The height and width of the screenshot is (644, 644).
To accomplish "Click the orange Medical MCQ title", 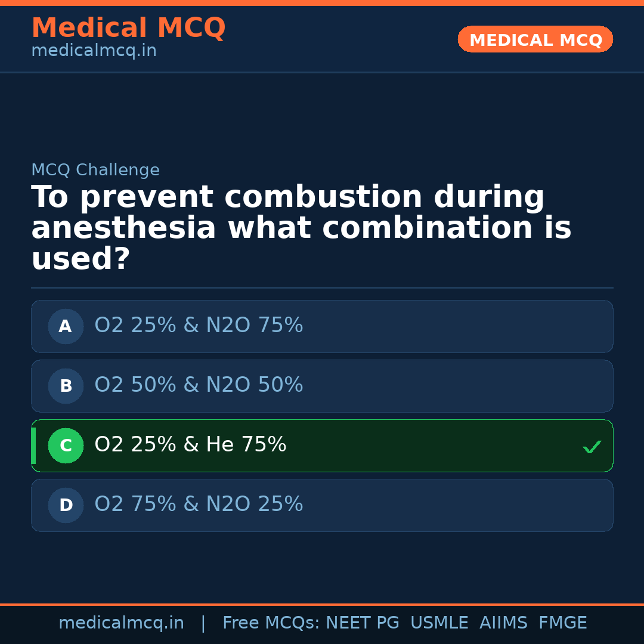I will (x=128, y=28).
